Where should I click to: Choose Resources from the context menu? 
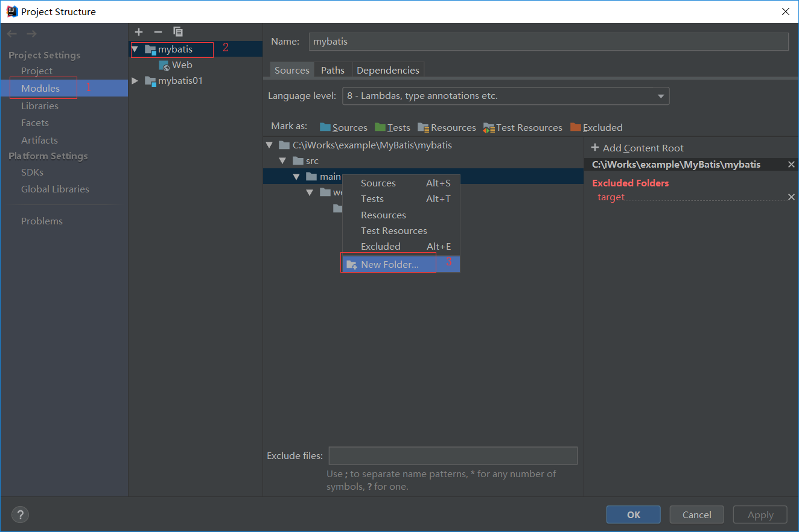(x=401, y=215)
